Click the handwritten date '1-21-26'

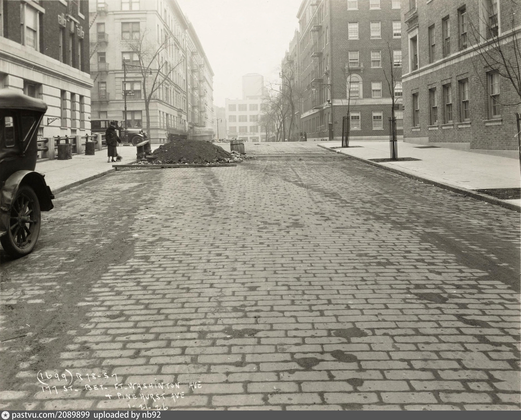[x=148, y=407]
